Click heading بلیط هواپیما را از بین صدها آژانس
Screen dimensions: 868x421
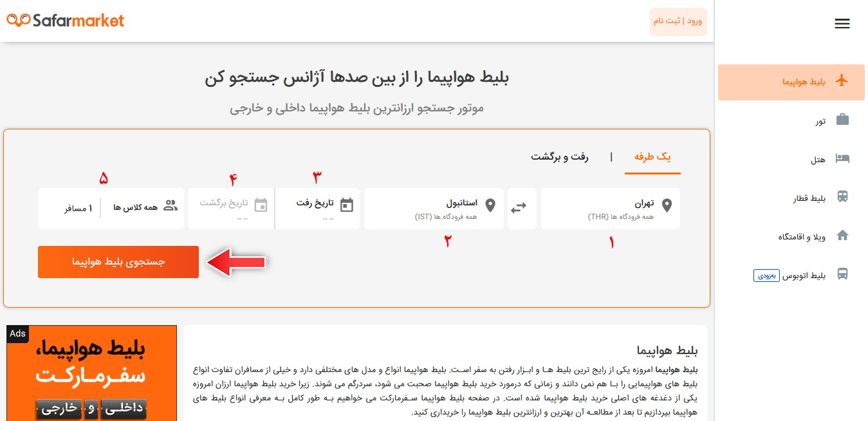coord(357,79)
